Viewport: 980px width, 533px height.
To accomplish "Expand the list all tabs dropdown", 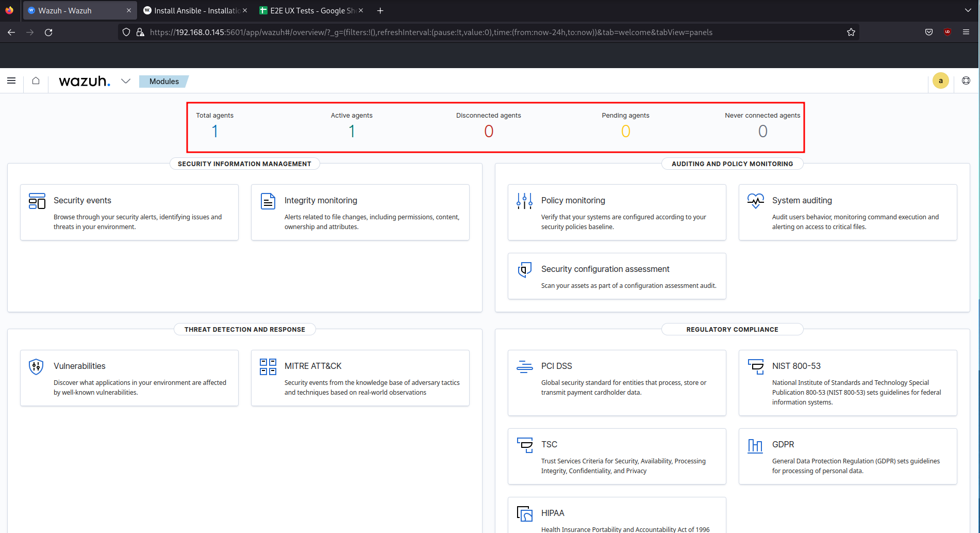I will click(x=968, y=10).
